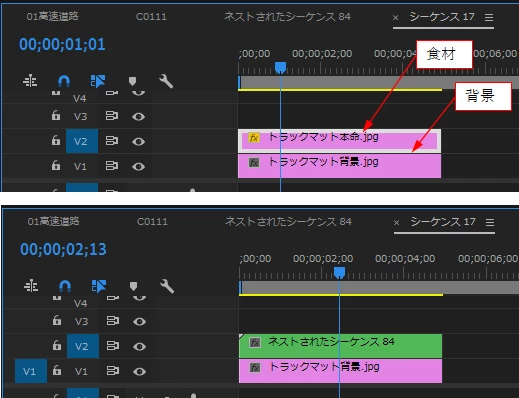Toggle V3 sync lock in upper timeline
This screenshot has height=398, width=519.
112,116
